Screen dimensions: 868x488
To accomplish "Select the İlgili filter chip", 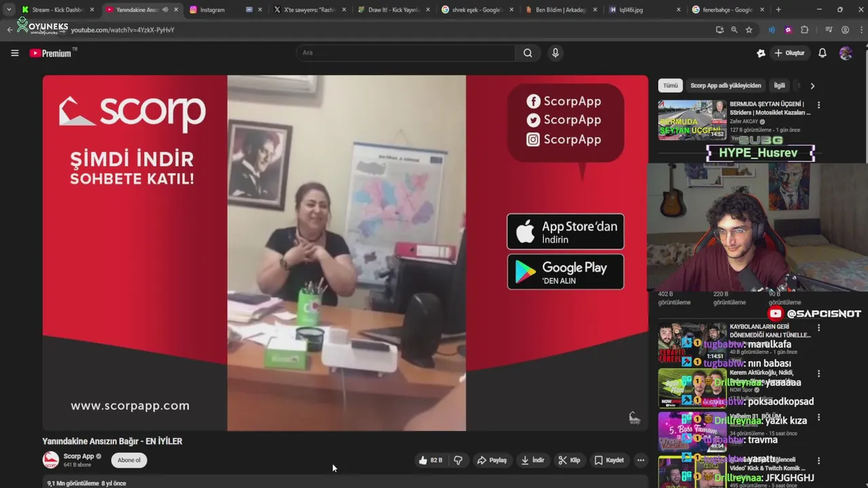I will (780, 86).
